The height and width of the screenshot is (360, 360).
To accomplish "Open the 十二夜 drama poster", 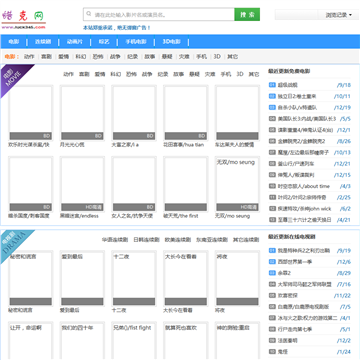I will [134, 279].
